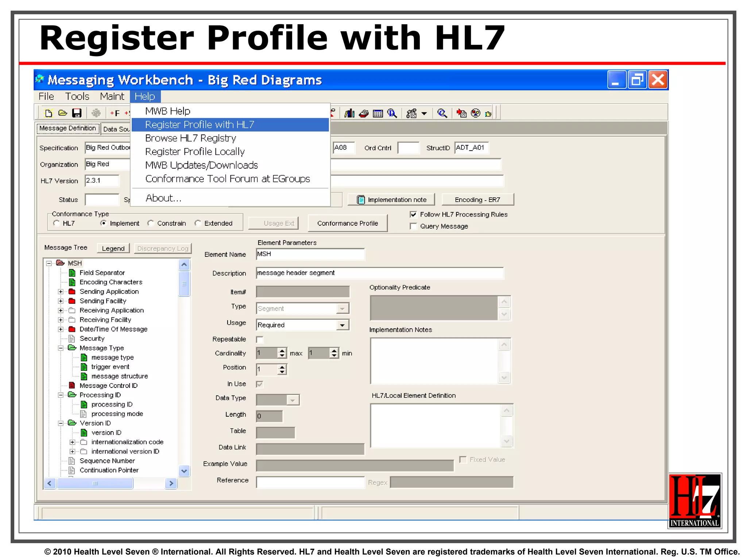Click the stacked pages toolbar icon

[x=364, y=114]
